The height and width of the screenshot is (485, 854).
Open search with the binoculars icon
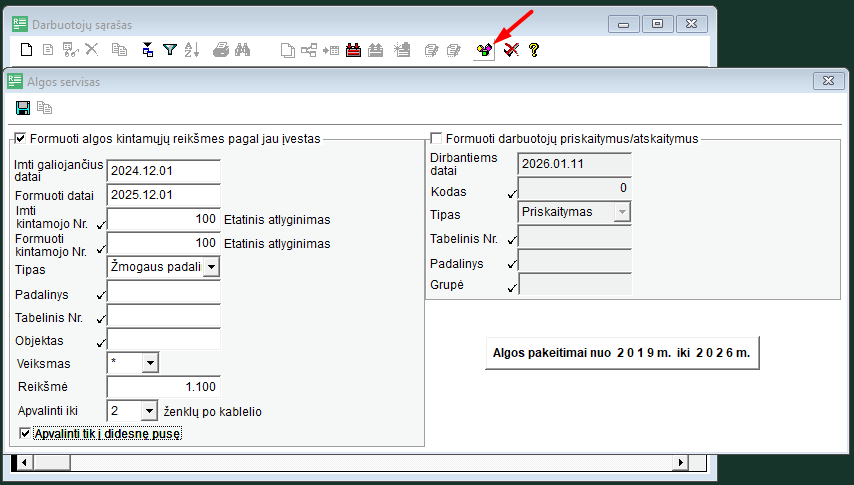(242, 50)
